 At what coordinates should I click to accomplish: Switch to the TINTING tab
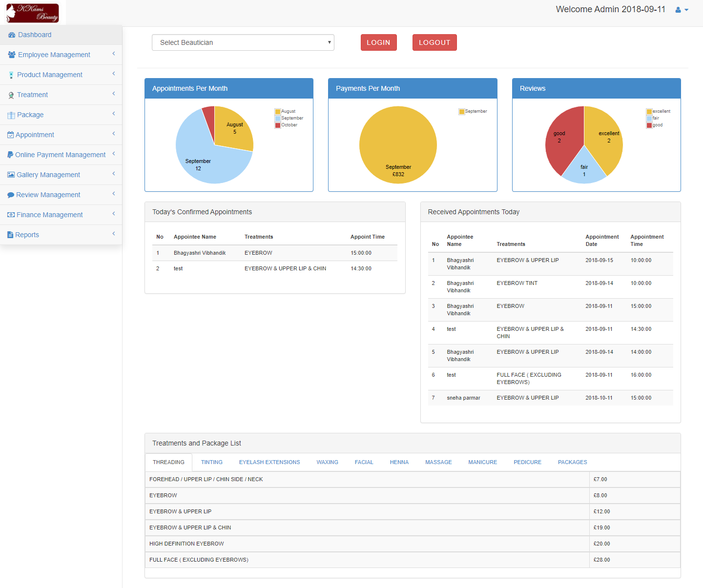(211, 462)
